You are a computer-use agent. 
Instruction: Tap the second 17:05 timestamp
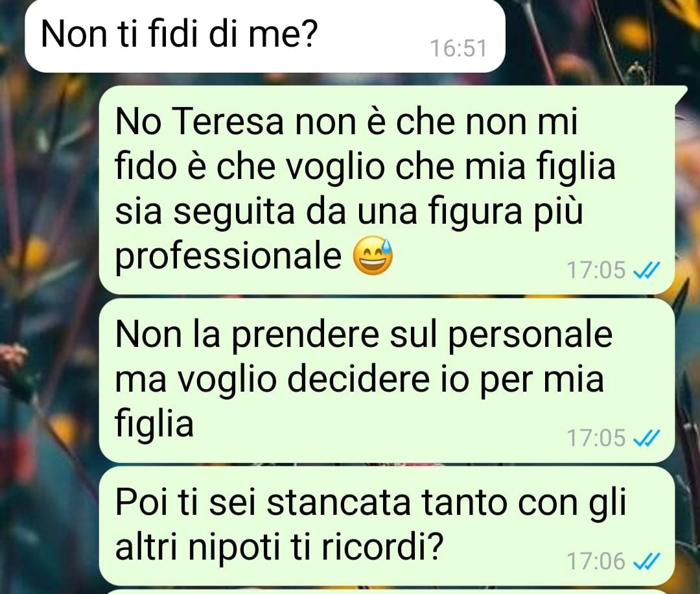pos(596,438)
